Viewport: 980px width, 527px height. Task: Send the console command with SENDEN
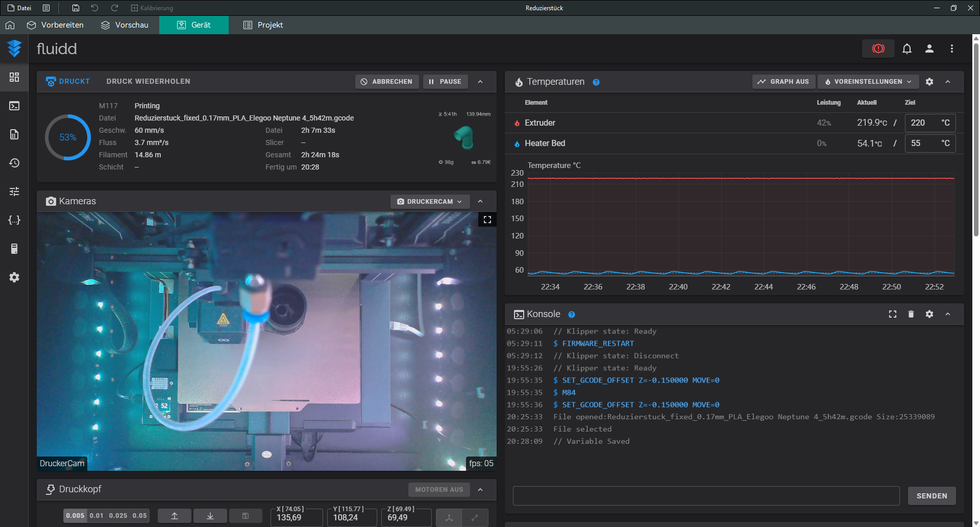coord(932,496)
